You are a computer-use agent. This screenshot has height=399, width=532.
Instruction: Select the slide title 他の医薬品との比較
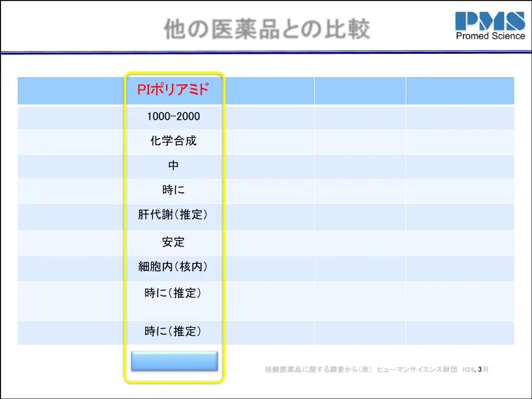tap(267, 29)
